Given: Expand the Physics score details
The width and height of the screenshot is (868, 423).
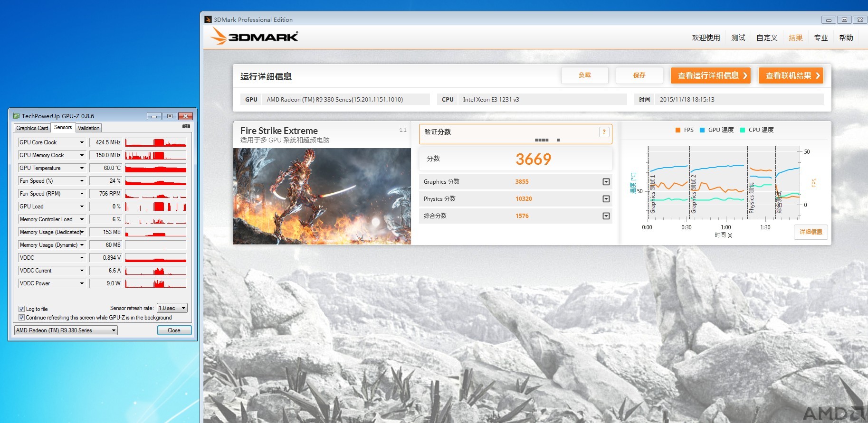Looking at the screenshot, I should pyautogui.click(x=606, y=199).
